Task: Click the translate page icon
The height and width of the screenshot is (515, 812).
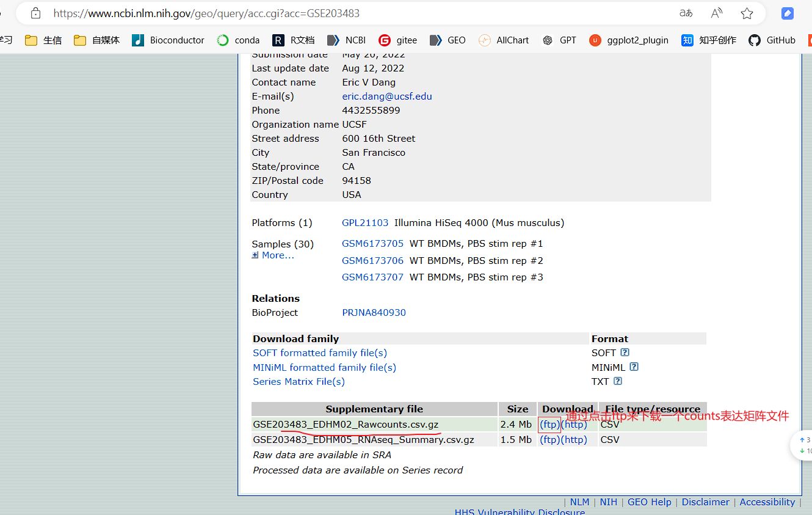Action: tap(686, 13)
